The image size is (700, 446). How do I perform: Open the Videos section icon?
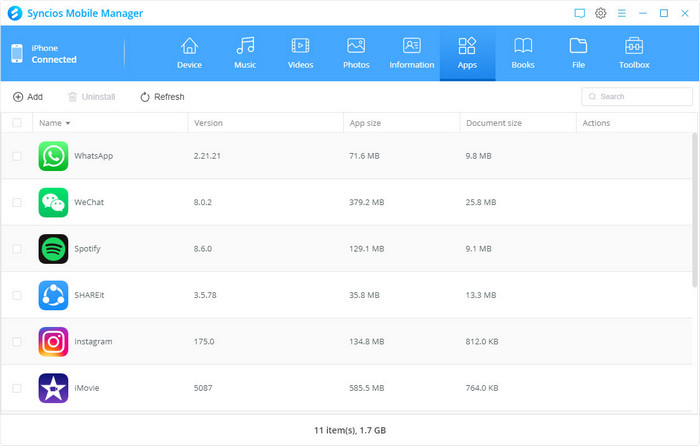[x=300, y=46]
